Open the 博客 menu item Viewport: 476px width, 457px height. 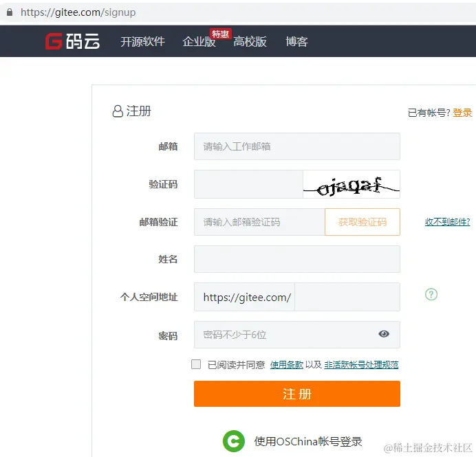point(296,41)
